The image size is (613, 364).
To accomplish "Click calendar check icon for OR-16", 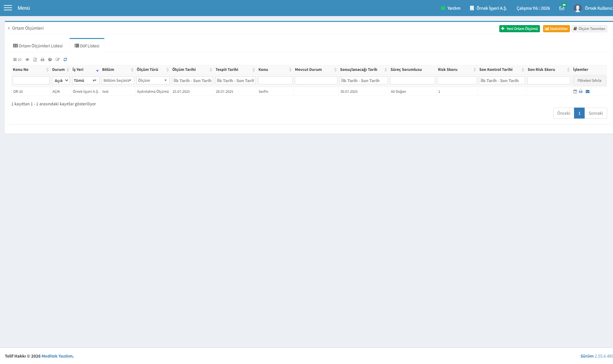I will pos(575,91).
